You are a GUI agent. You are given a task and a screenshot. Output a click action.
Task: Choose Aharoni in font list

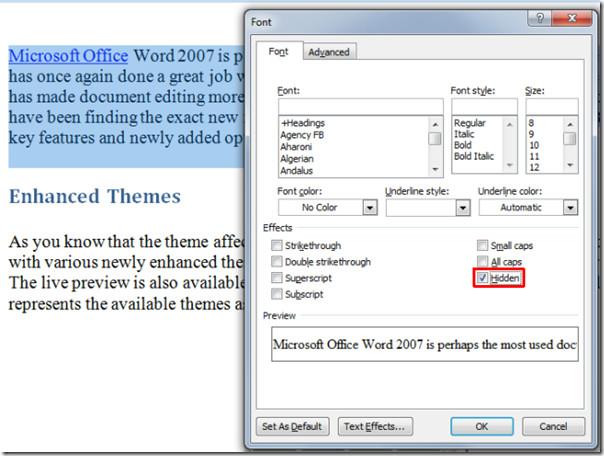pos(296,147)
